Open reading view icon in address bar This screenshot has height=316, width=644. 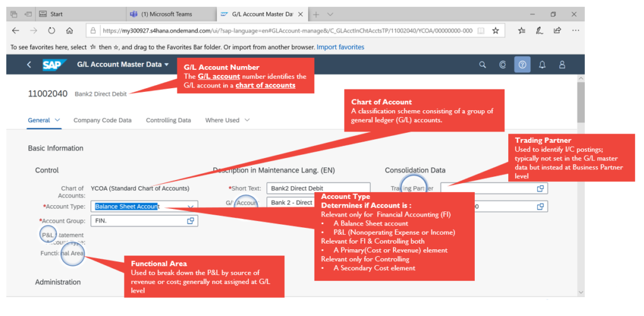coord(481,30)
